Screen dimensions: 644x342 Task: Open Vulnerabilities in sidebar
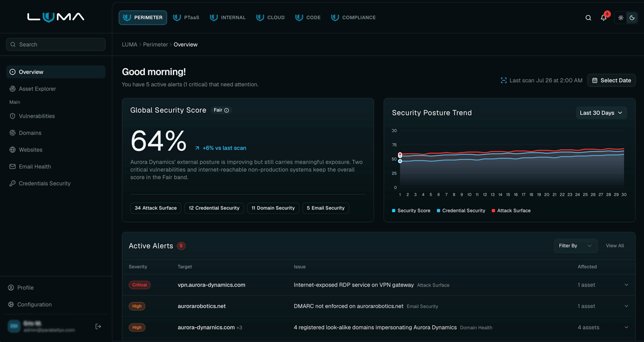(56, 116)
